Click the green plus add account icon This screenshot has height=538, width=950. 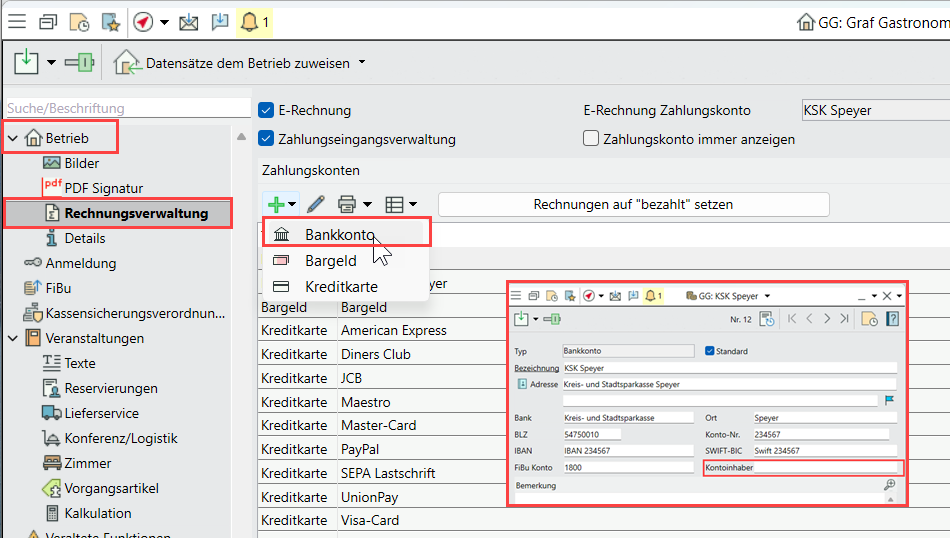click(x=273, y=204)
